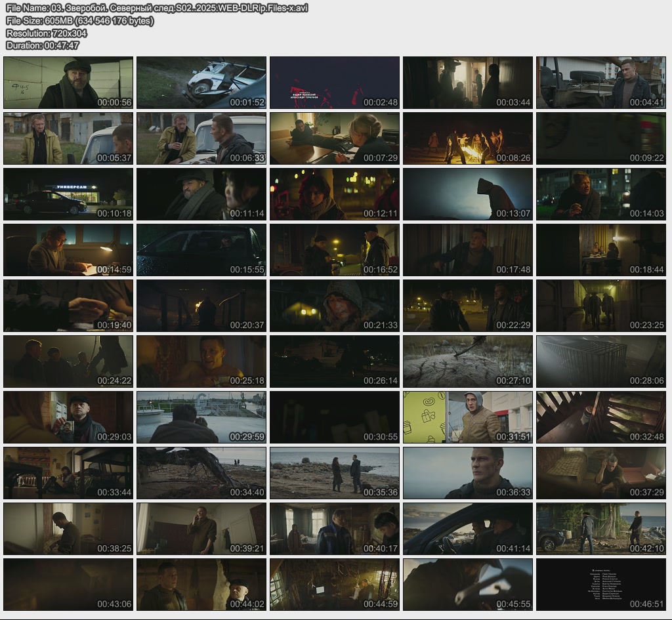Select the yellow wall frame at 00:31:51
This screenshot has width=672, height=620.
point(468,417)
